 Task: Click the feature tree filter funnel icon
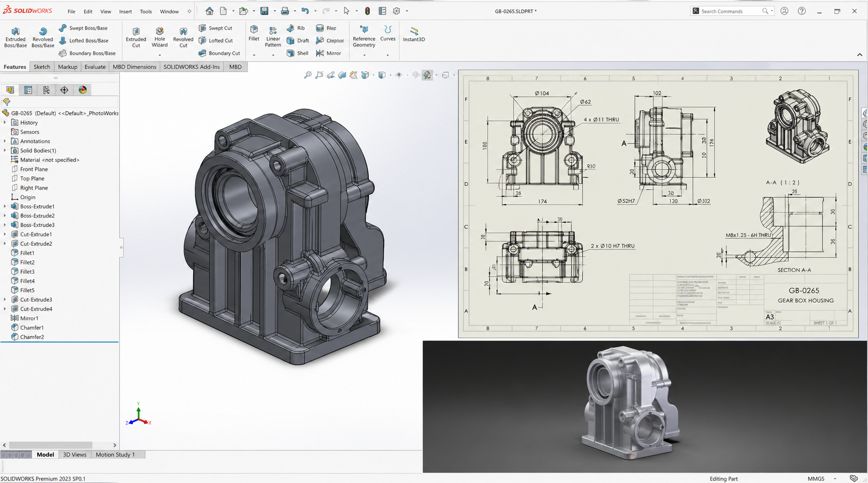(6, 102)
